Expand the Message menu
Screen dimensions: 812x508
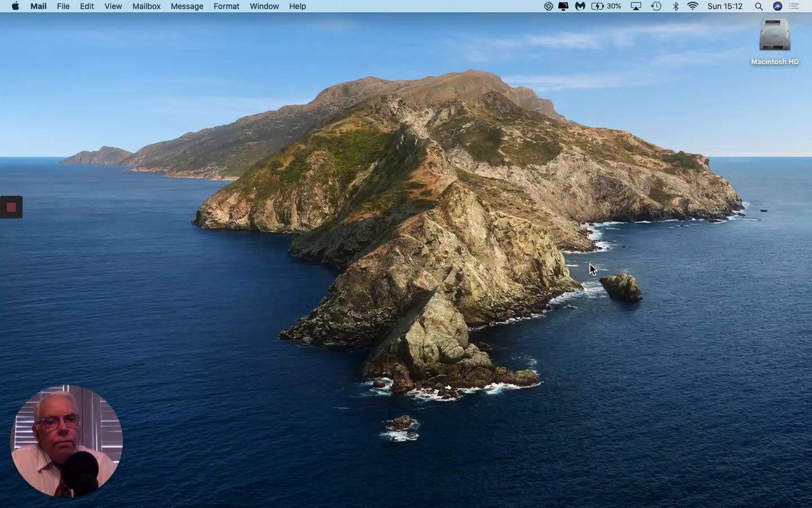click(187, 6)
